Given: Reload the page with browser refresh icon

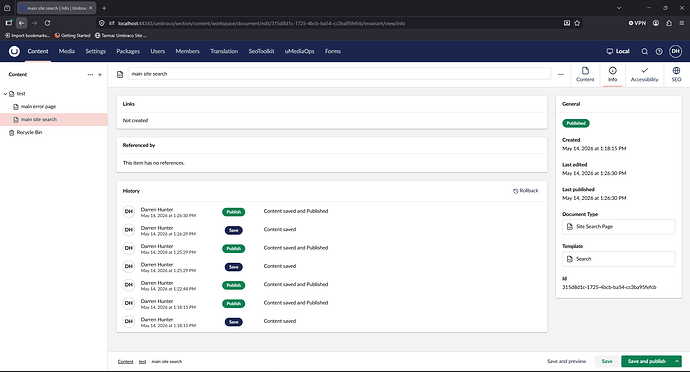Looking at the screenshot, I should (48, 23).
